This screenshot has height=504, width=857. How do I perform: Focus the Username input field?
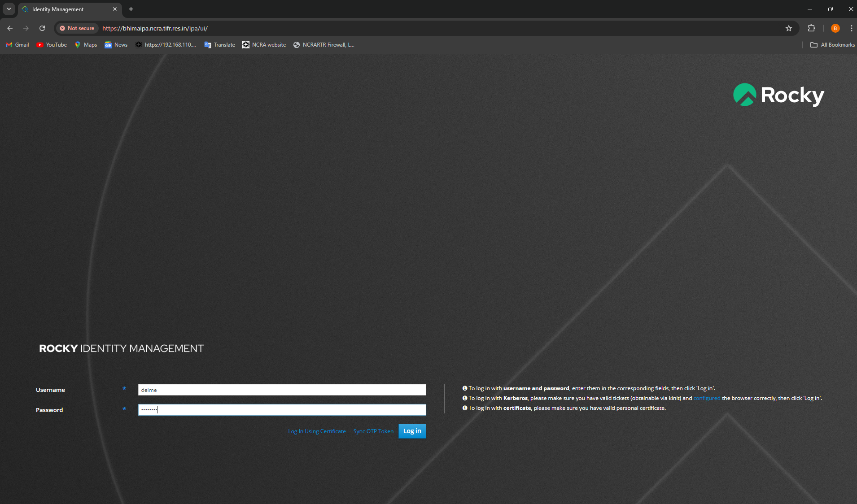tap(282, 390)
